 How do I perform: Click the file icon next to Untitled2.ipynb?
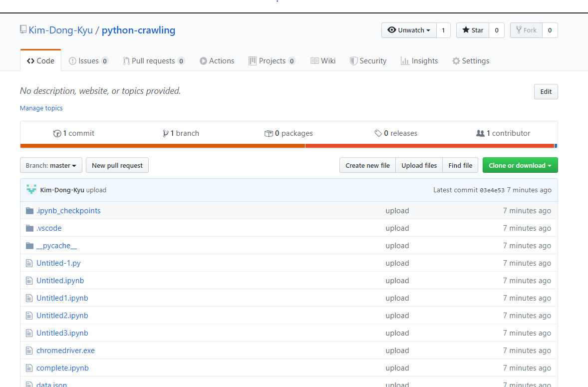tap(29, 316)
